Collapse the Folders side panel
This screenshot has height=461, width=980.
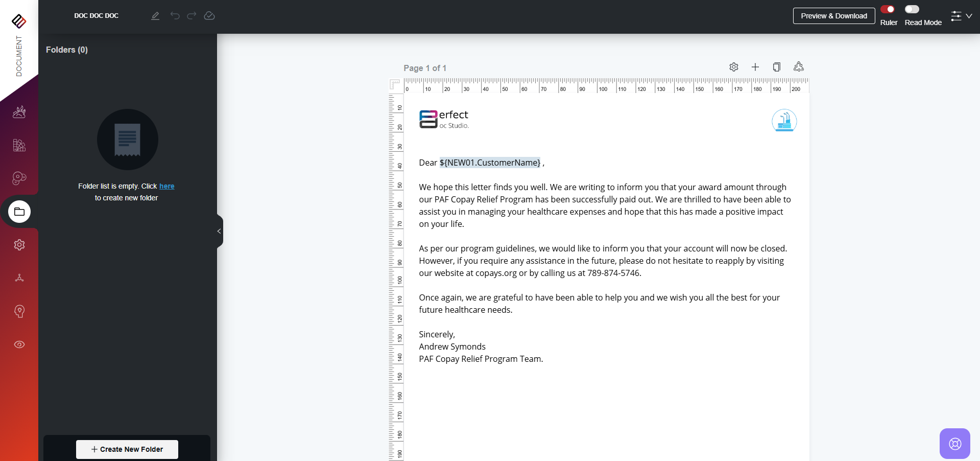click(x=219, y=232)
